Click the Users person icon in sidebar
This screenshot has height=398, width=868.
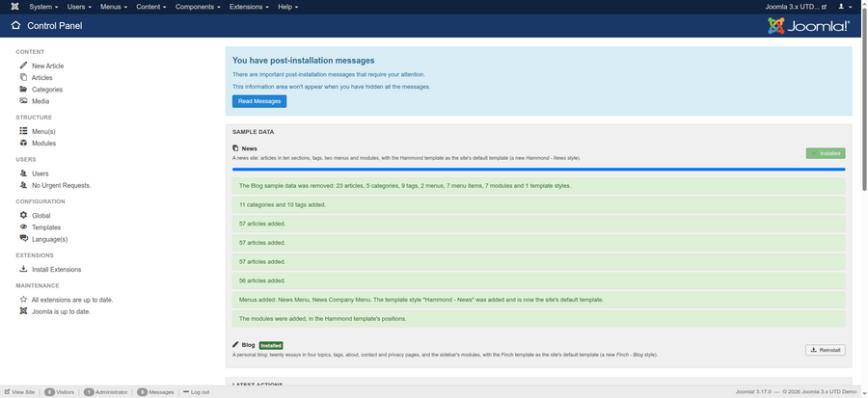pos(23,173)
